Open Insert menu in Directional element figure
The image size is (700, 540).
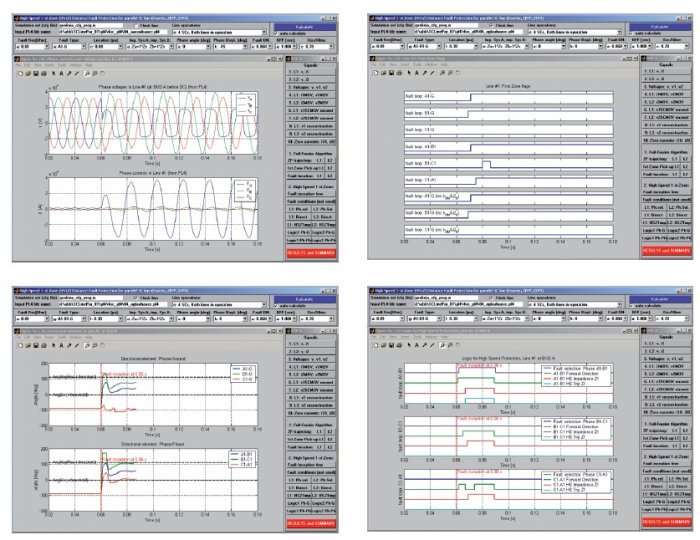pos(50,337)
